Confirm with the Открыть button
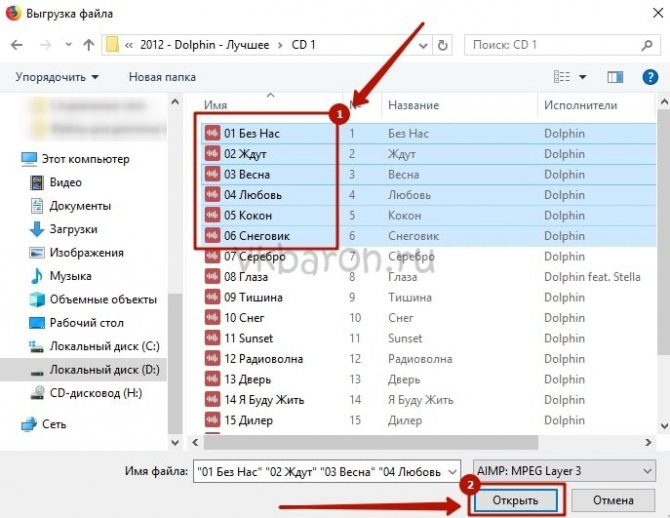The height and width of the screenshot is (518, 670). [515, 500]
